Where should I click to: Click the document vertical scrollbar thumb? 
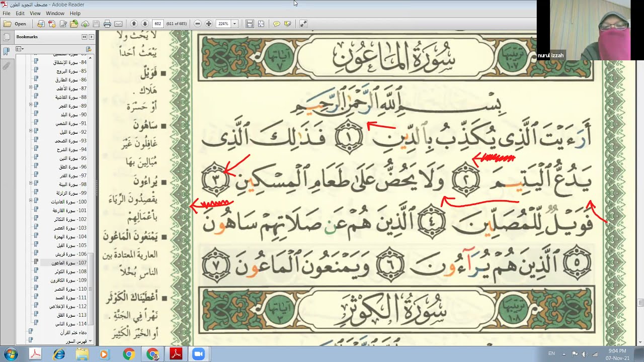640,302
